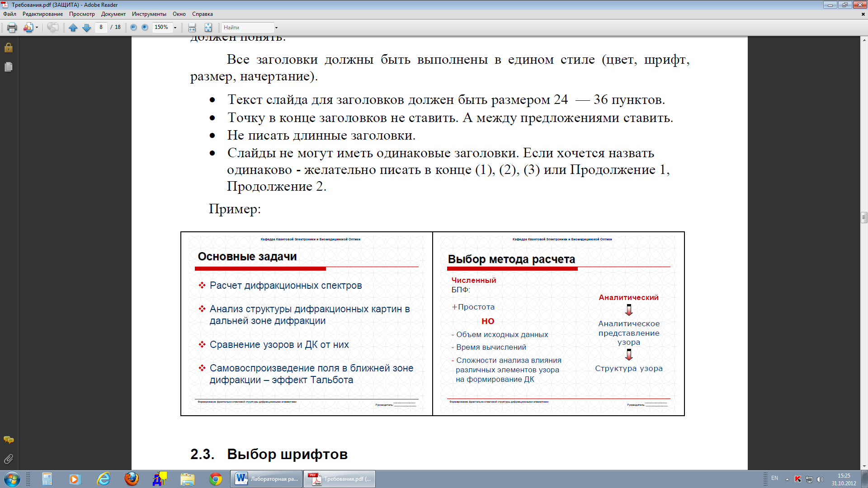Image resolution: width=868 pixels, height=488 pixels.
Task: Click the document close X below the window buttons
Action: click(x=863, y=14)
